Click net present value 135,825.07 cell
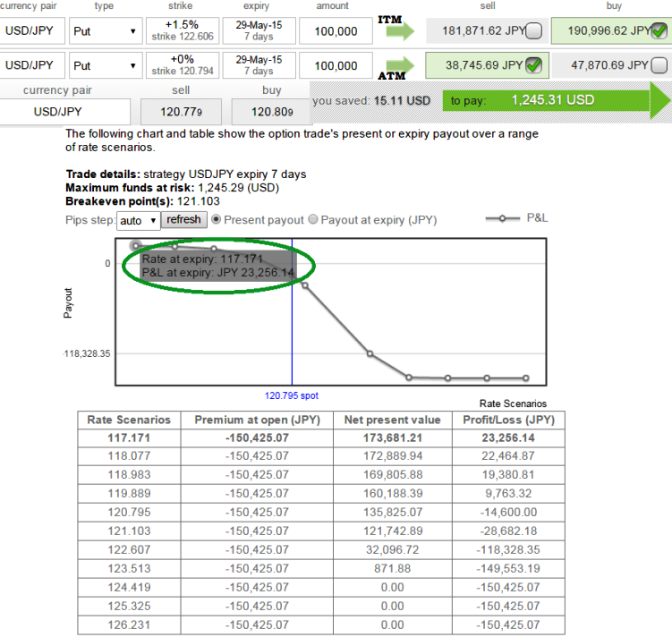The image size is (672, 637). 393,513
